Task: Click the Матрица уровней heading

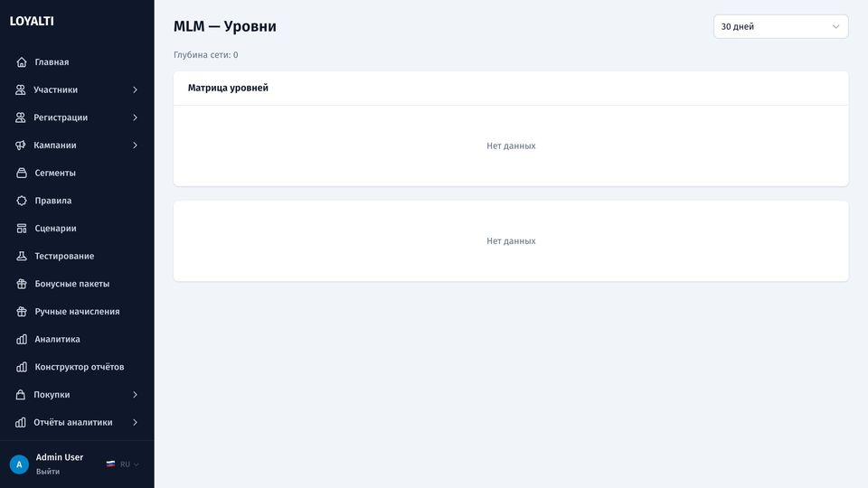Action: 228,88
